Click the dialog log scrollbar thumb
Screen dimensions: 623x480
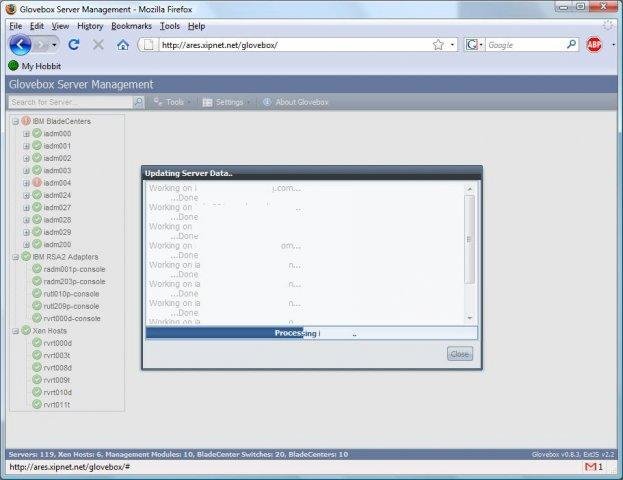pos(470,240)
